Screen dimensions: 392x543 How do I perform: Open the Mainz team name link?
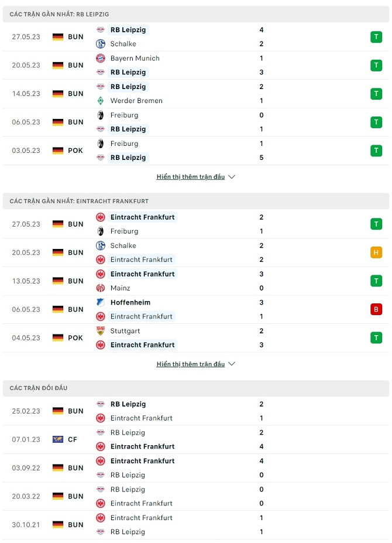120,288
